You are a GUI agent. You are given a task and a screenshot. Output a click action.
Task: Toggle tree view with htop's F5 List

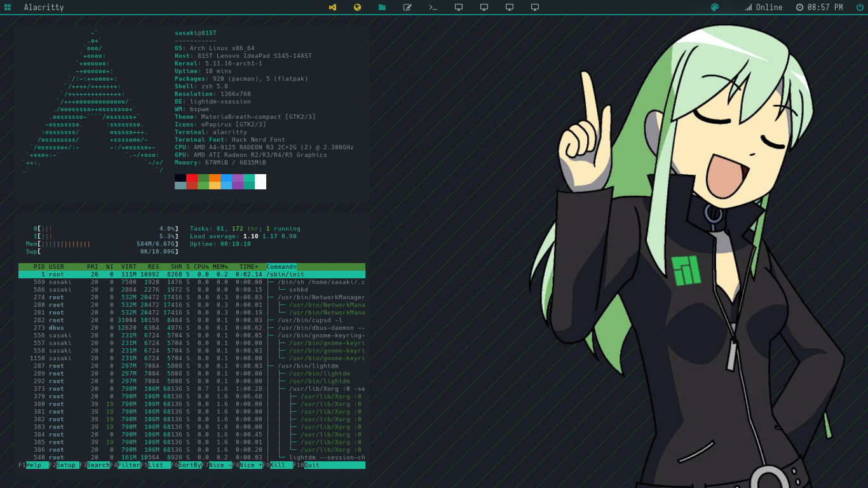156,464
